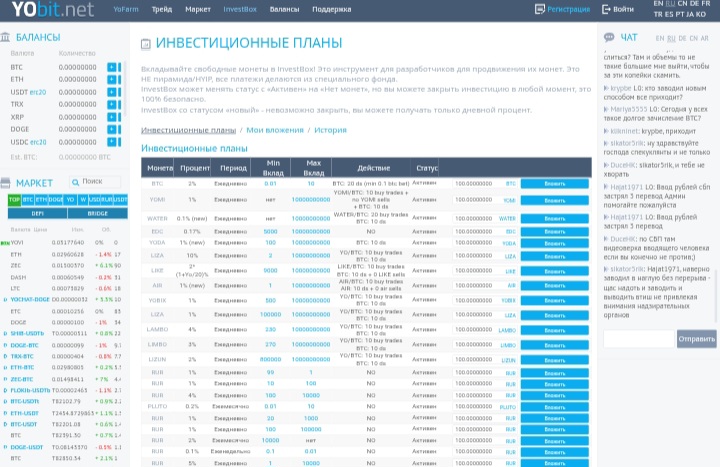This screenshot has width=720, height=467.
Task: Click the YObit.net logo
Action: coord(53,9)
